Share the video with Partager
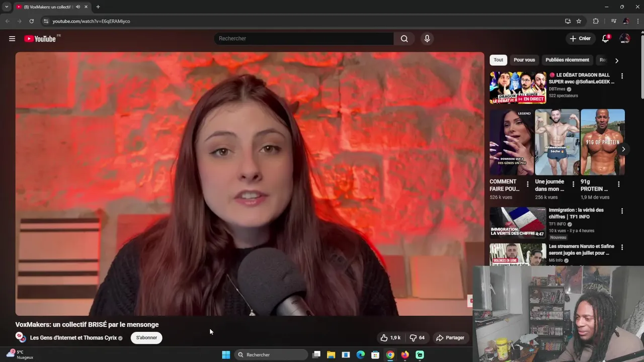Screen dimensions: 644x362 click(450, 338)
